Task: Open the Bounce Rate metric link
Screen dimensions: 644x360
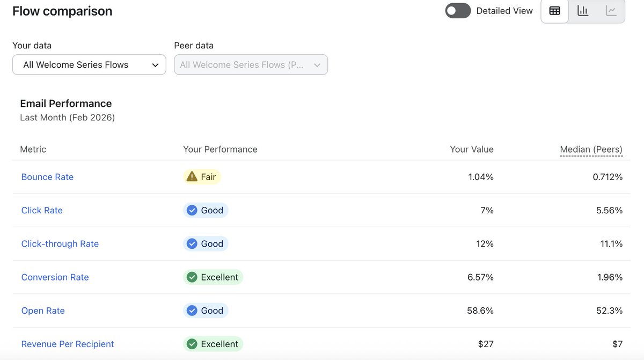Action: 47,177
